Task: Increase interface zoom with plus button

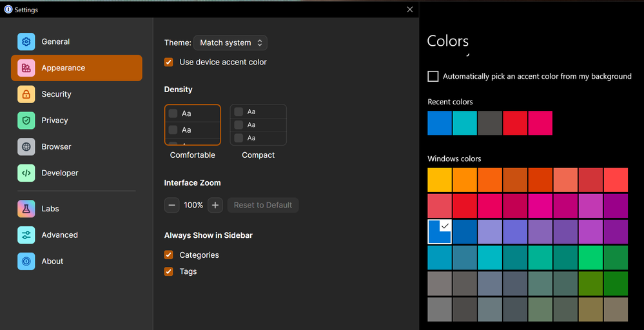Action: coord(215,206)
